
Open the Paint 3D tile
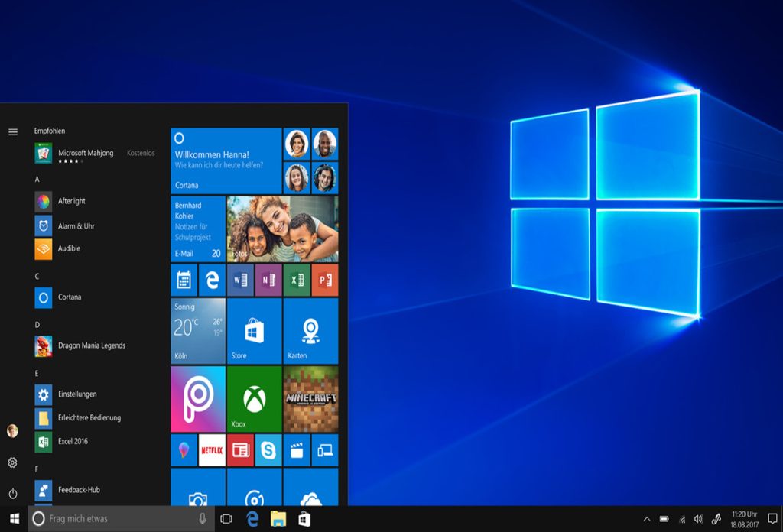[184, 450]
